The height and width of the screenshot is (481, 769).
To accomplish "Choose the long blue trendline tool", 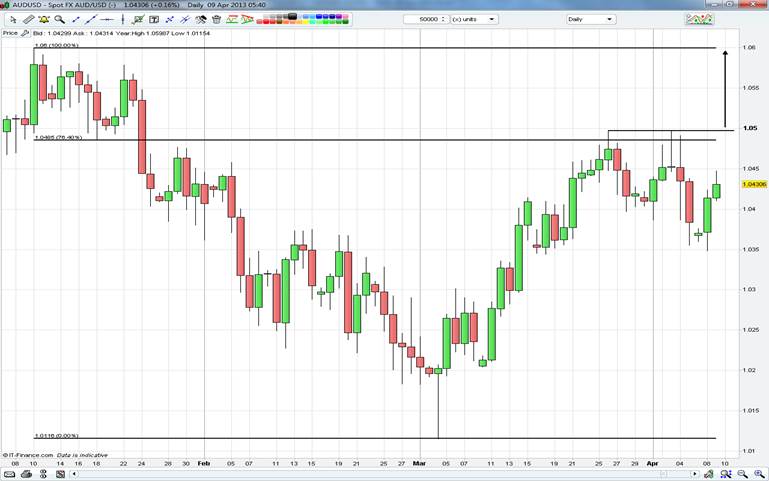I will pos(91,20).
